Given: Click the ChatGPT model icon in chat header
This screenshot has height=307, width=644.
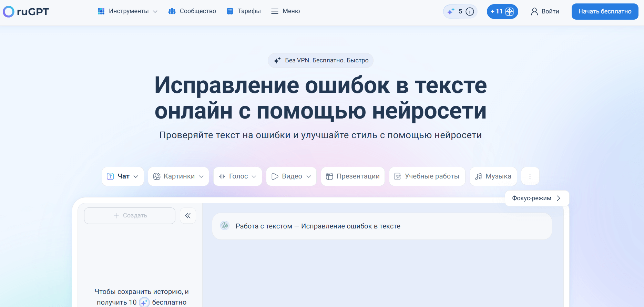Looking at the screenshot, I should point(225,226).
